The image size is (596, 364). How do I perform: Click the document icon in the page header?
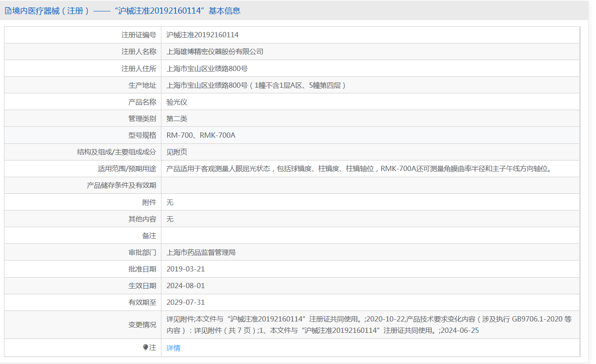(x=8, y=11)
